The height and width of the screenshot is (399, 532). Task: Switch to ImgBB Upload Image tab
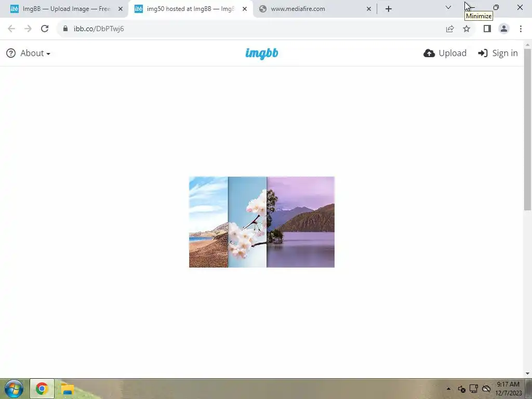click(66, 9)
